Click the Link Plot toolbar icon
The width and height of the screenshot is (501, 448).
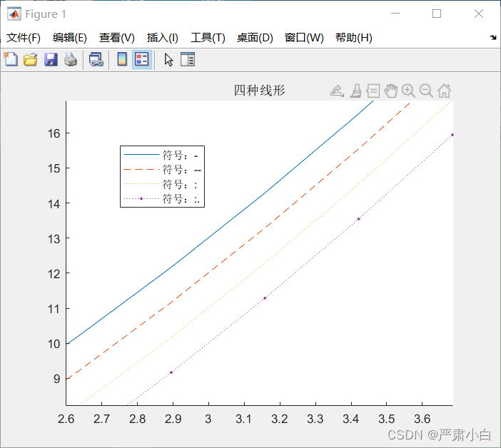(x=96, y=60)
